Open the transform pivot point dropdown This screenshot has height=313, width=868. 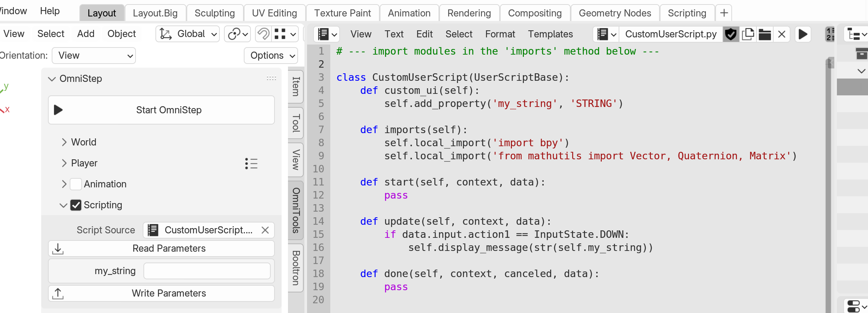237,34
